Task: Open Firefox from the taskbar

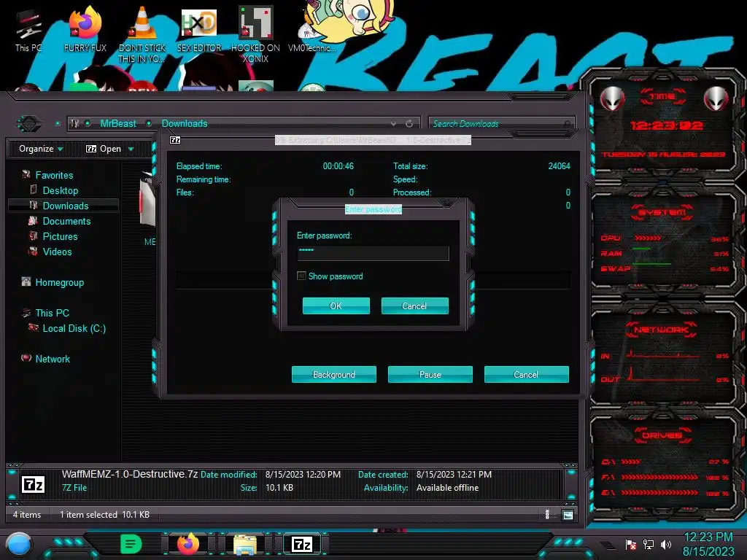Action: click(x=188, y=544)
